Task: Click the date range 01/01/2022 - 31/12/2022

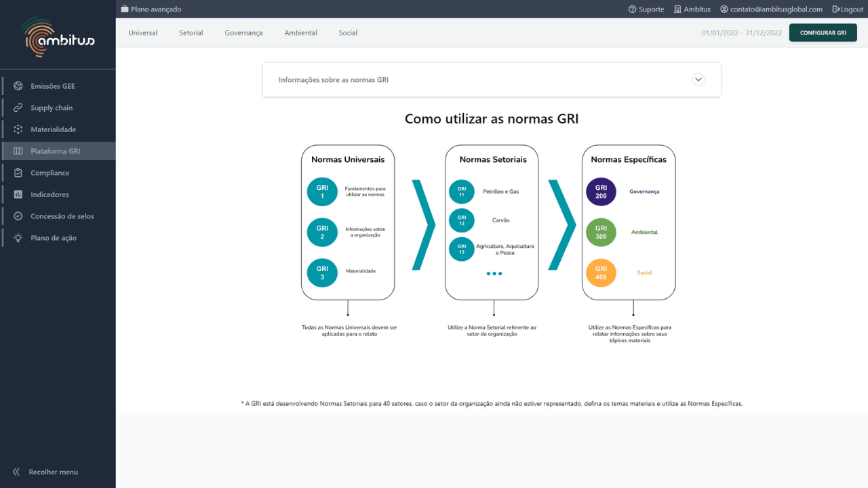Action: (742, 33)
